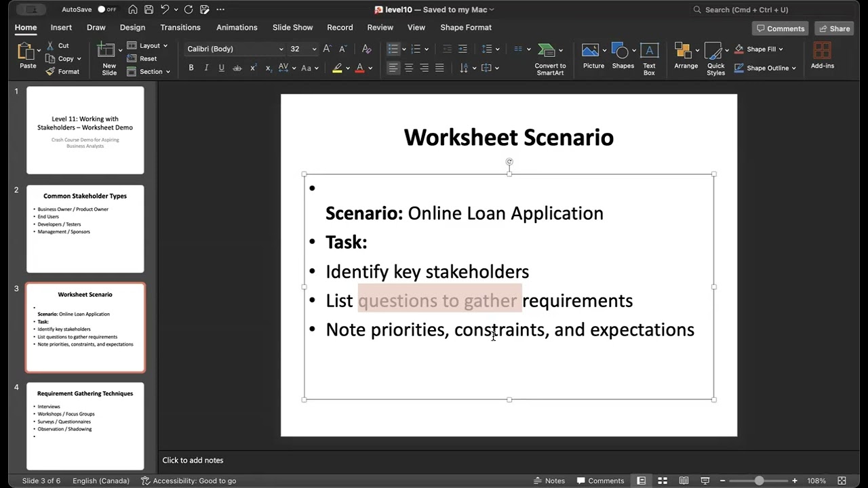
Task: Click Convert to SmartArt
Action: (550, 59)
